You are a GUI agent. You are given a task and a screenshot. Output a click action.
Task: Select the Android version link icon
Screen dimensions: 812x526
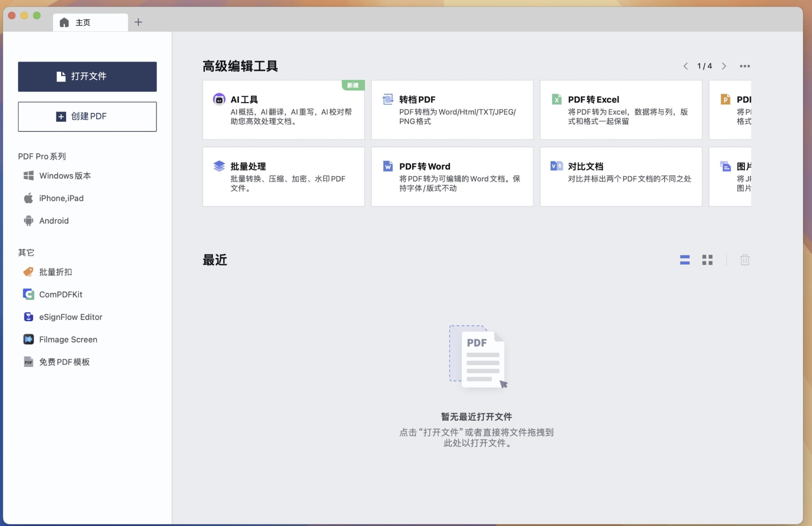[28, 221]
